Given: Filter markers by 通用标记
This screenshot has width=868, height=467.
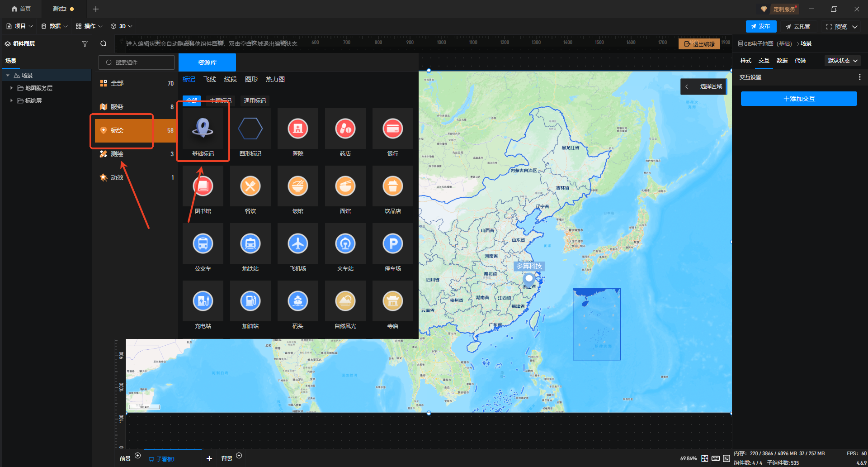Looking at the screenshot, I should click(255, 101).
